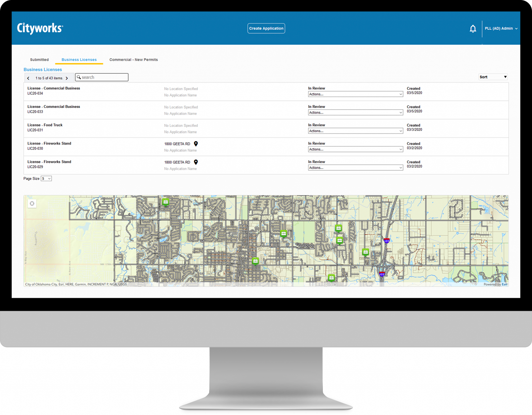Viewport: 532px width, 415px height.
Task: Open Actions dropdown for LIC20-031
Action: click(355, 131)
